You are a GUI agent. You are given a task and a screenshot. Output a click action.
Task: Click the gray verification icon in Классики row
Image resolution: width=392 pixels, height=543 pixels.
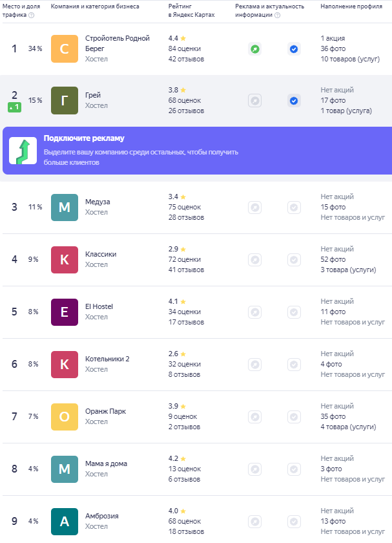coord(294,260)
